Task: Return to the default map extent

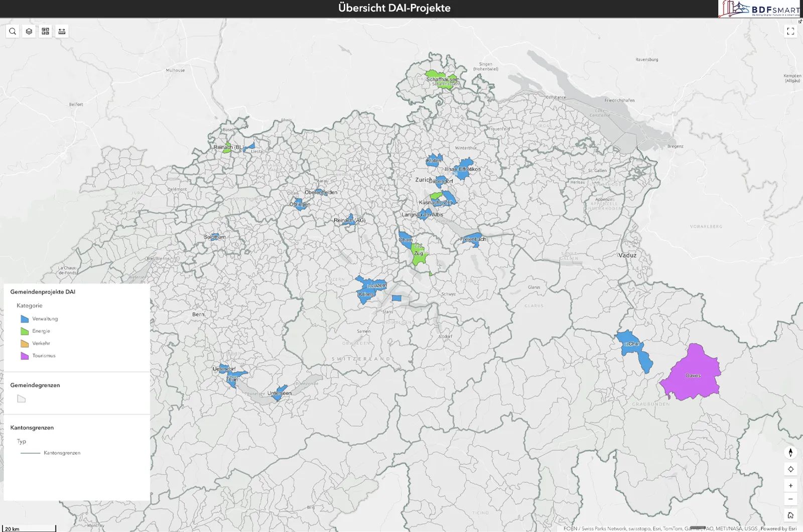Action: pos(790,515)
